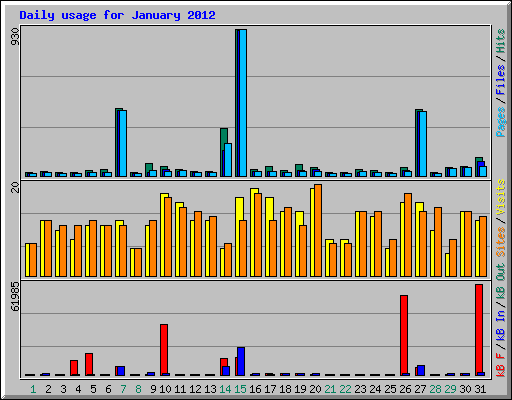Screen dimensions: 512x400
Task: Click the orange Sites bar for day 1
Action: 33,260
